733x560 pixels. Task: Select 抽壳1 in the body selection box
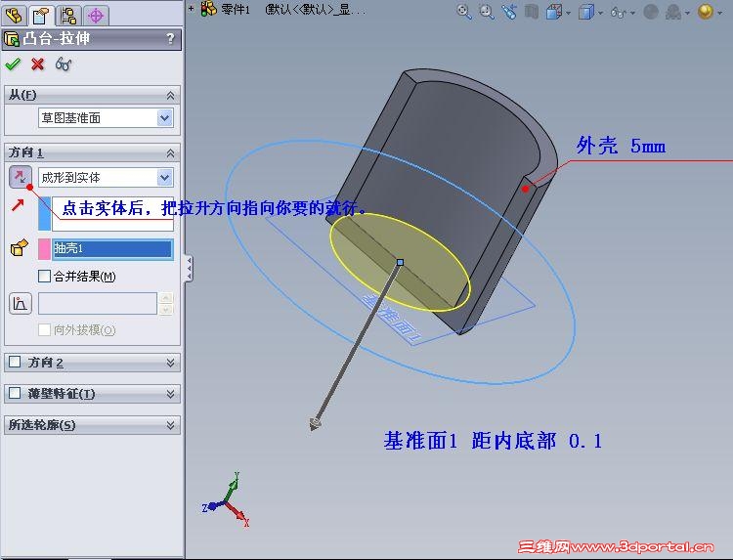pyautogui.click(x=112, y=248)
